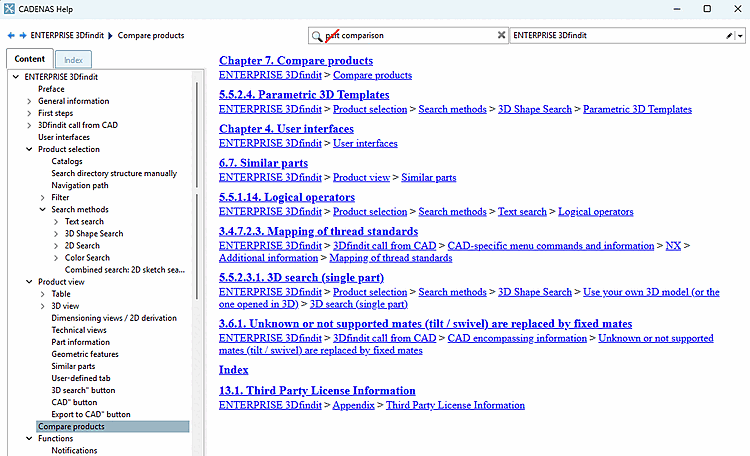Go back with the left arrow icon

click(11, 35)
